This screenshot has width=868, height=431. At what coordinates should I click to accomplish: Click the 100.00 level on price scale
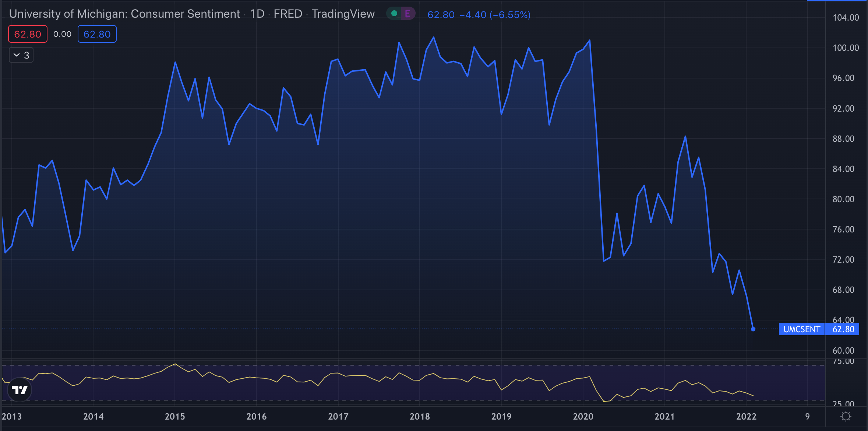click(846, 48)
